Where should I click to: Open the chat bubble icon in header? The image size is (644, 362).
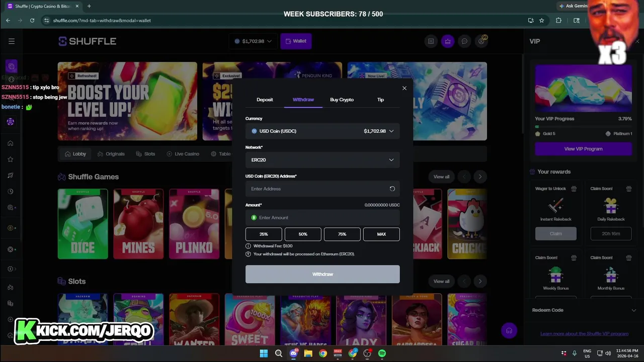(x=465, y=41)
